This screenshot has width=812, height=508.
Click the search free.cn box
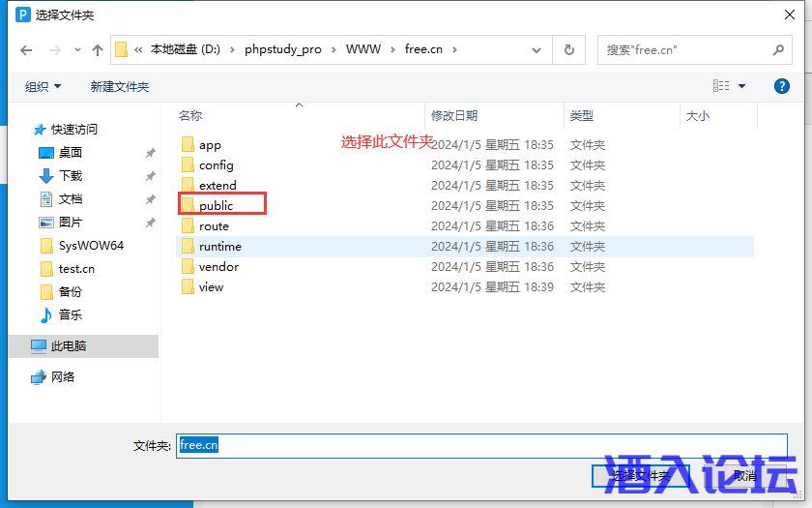[686, 49]
